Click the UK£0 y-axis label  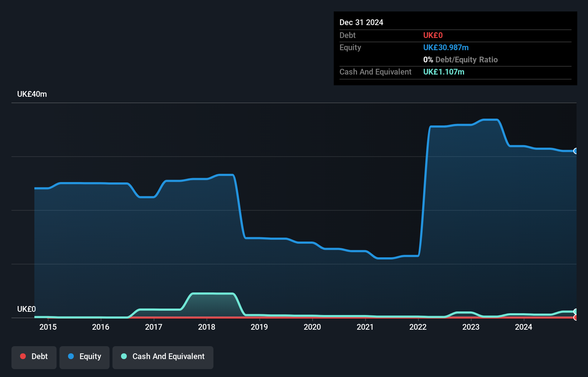tap(26, 309)
